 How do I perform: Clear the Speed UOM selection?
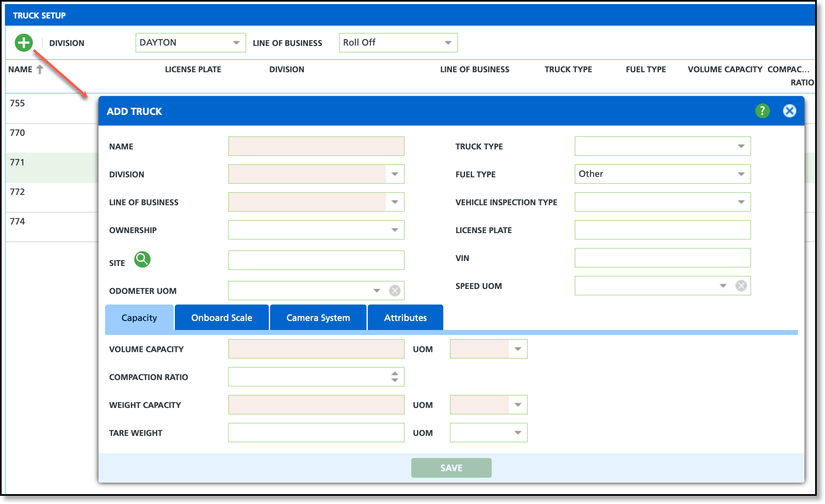point(741,286)
